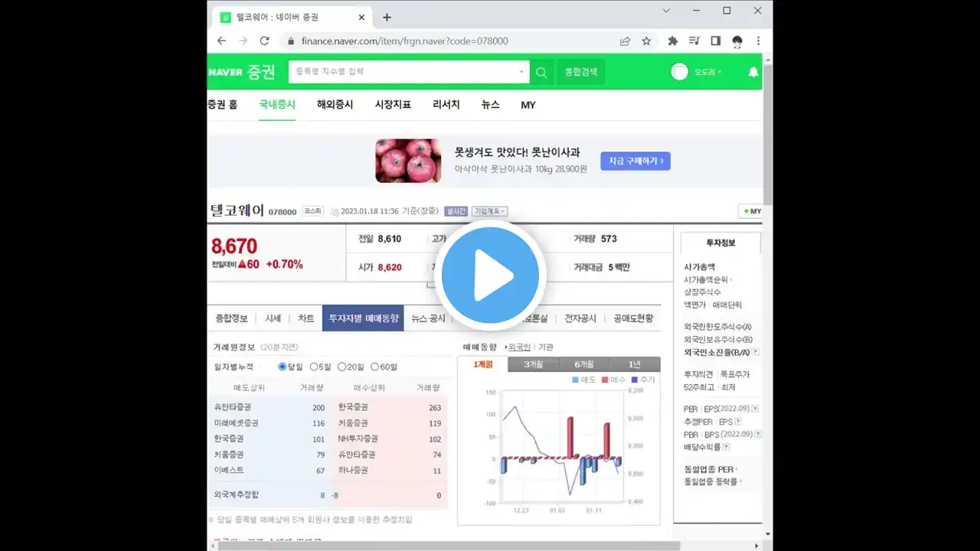Select the 1년 chart tab
This screenshot has height=551, width=980.
[x=635, y=364]
